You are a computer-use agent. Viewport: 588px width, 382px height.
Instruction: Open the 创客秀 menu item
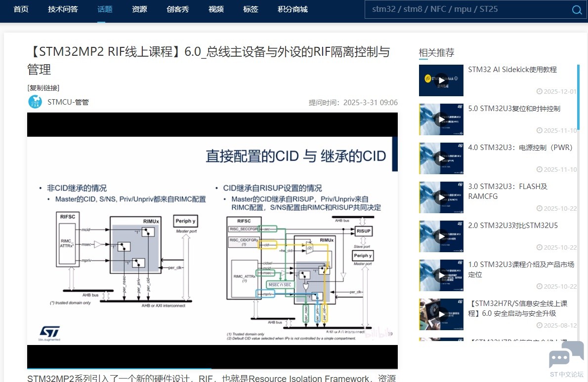pyautogui.click(x=178, y=9)
